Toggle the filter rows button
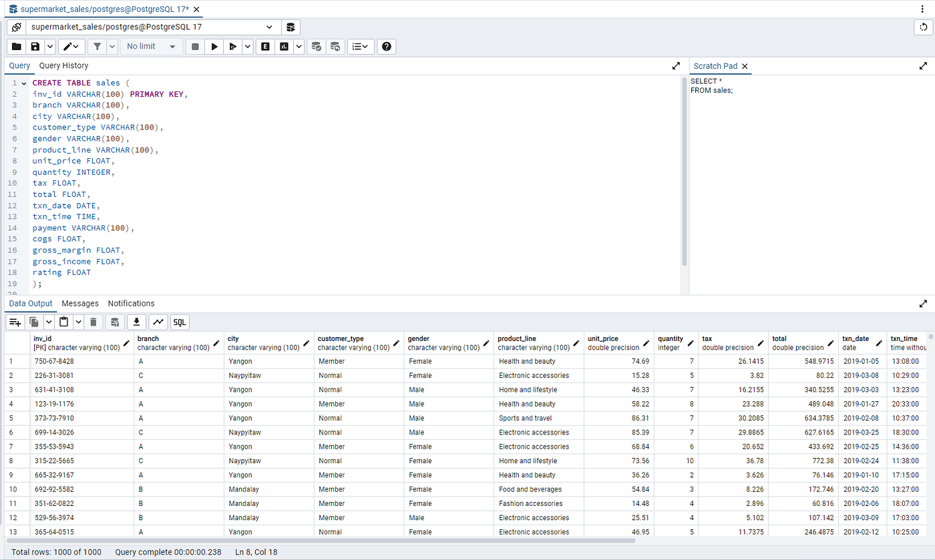Viewport: 935px width, 560px height. 97,47
